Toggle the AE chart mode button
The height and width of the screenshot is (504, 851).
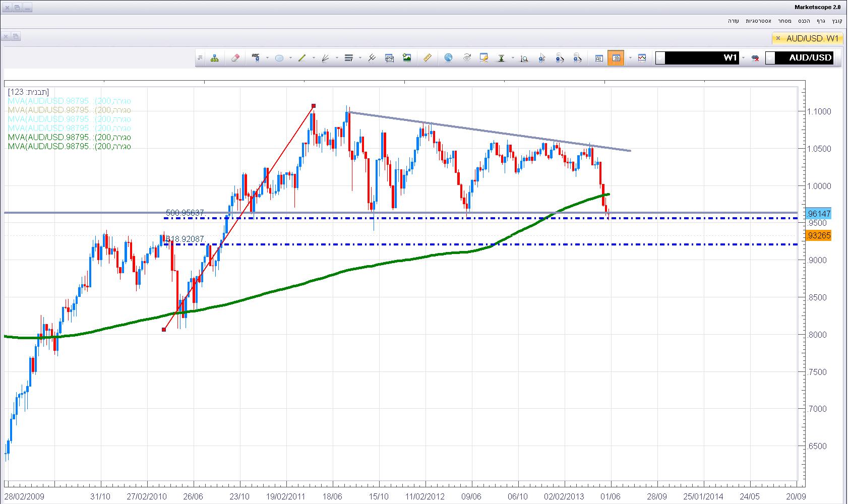(599, 58)
